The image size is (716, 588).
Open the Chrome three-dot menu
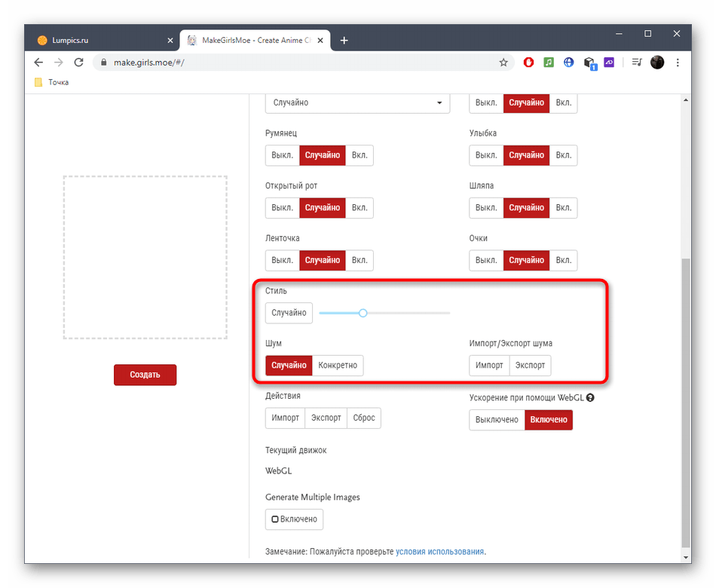pos(677,63)
